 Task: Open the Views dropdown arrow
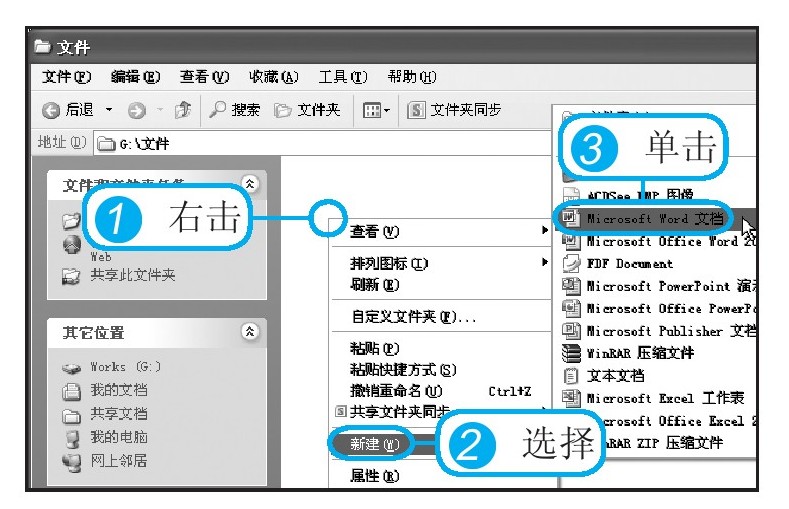point(386,110)
